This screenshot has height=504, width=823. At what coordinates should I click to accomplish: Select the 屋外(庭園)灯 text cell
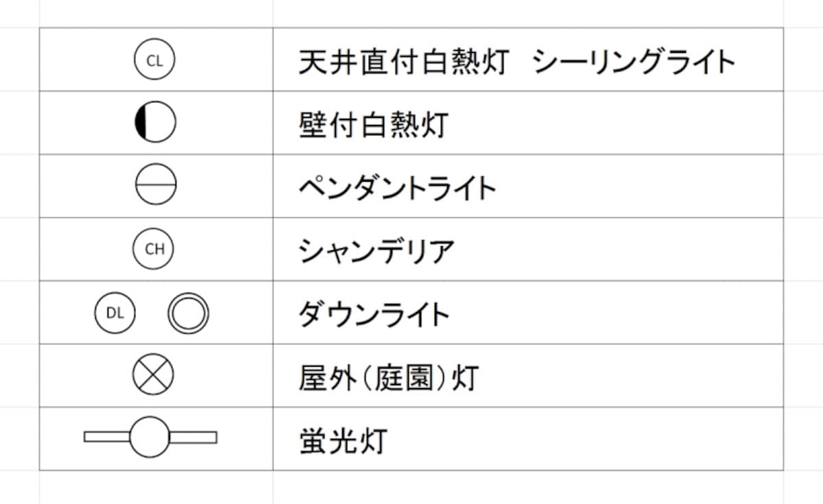[528, 375]
